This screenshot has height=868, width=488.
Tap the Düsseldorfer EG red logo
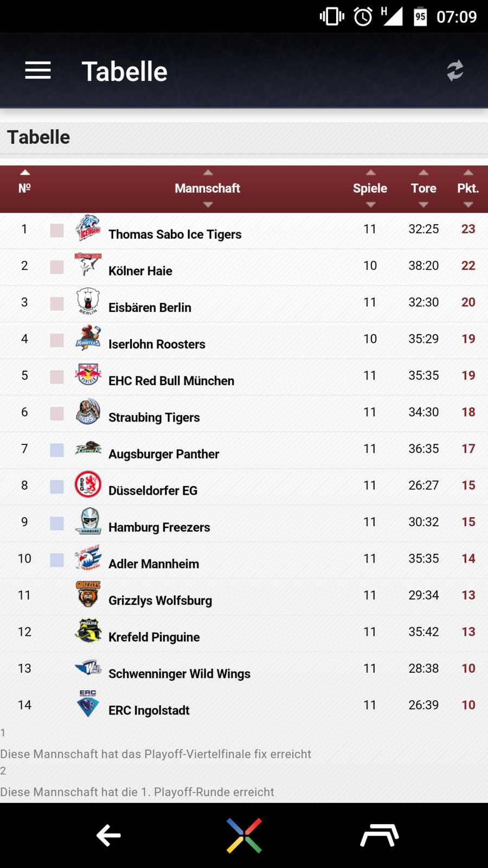click(88, 484)
